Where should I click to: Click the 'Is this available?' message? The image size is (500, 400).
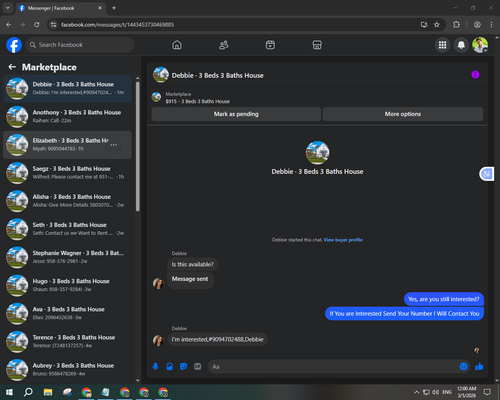(x=192, y=265)
